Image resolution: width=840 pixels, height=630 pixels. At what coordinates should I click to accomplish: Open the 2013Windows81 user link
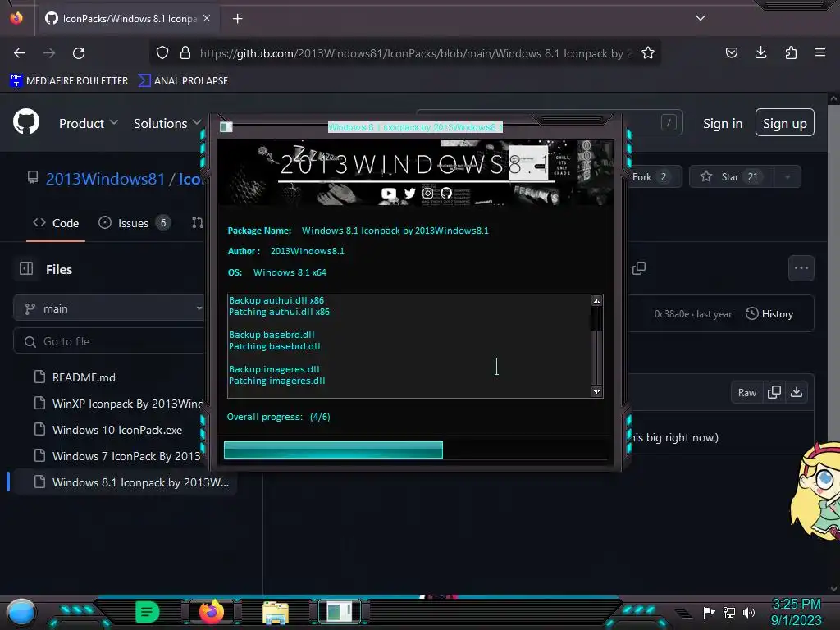click(106, 179)
